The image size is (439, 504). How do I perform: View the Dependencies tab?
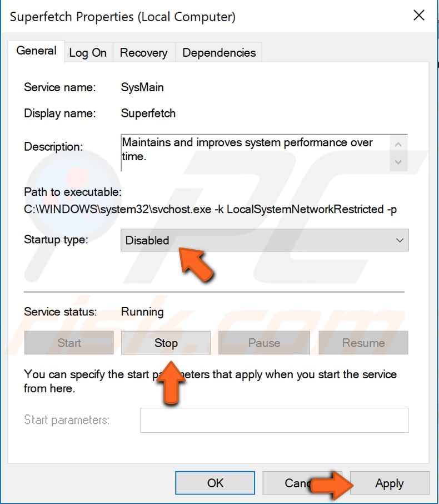point(218,52)
